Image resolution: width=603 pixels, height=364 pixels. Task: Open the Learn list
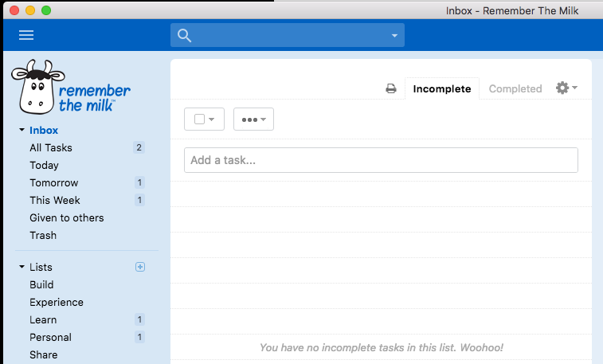43,320
